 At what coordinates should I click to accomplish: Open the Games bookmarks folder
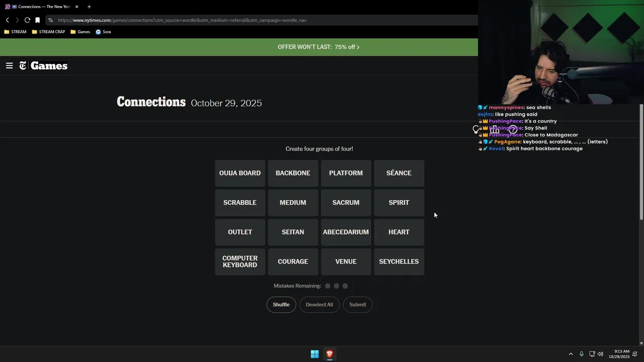[80, 32]
